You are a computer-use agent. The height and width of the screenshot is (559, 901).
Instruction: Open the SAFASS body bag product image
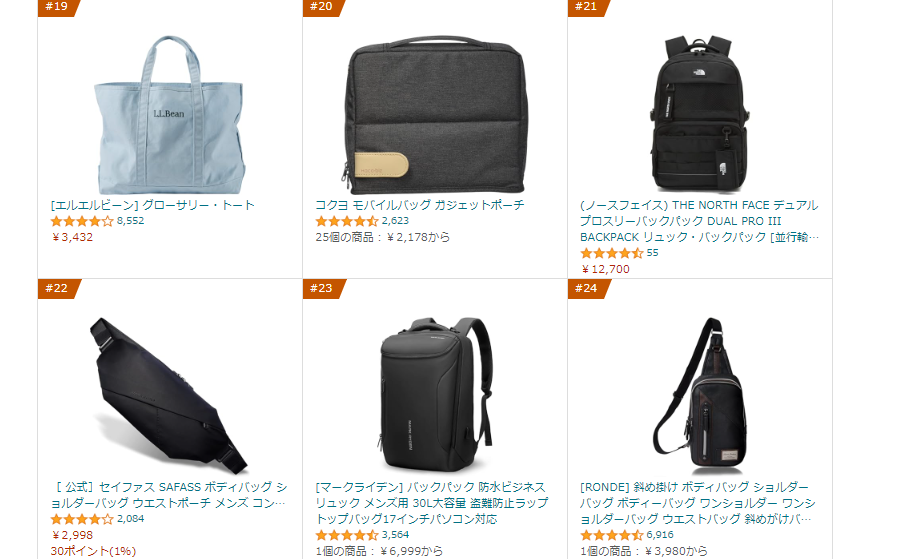170,396
